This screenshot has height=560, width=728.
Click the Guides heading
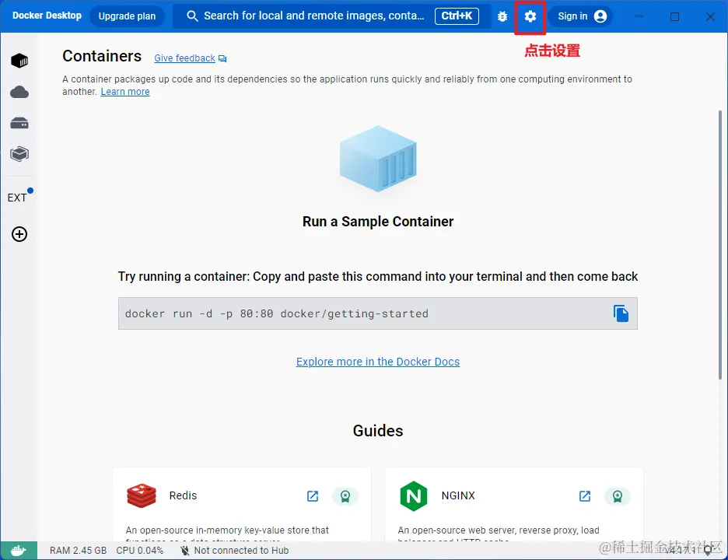click(x=378, y=431)
